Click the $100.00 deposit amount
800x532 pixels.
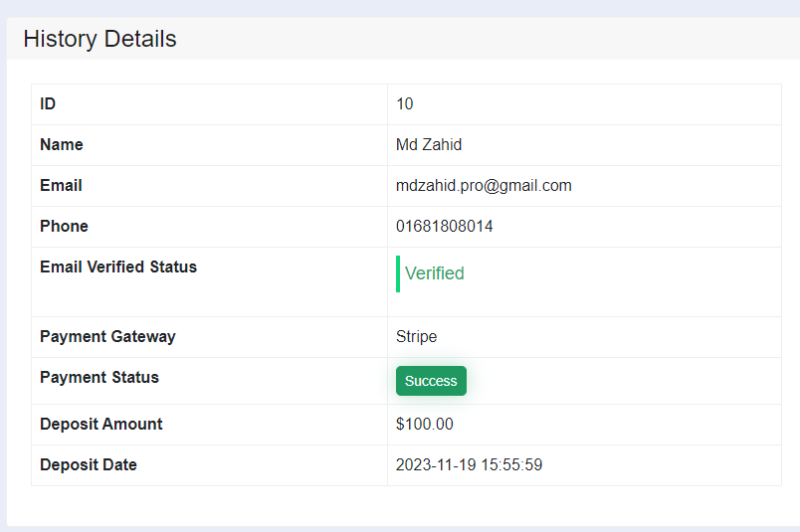(x=425, y=424)
